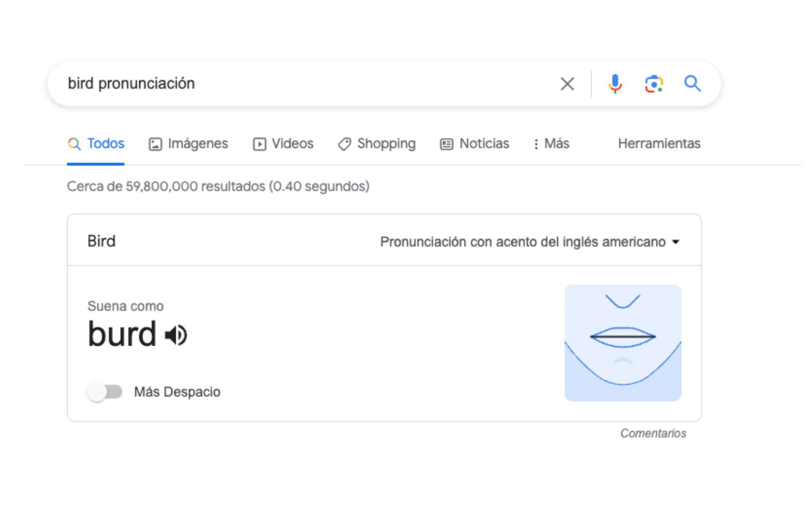Click the Videos tab play icon
This screenshot has width=812, height=510.
pyautogui.click(x=259, y=144)
